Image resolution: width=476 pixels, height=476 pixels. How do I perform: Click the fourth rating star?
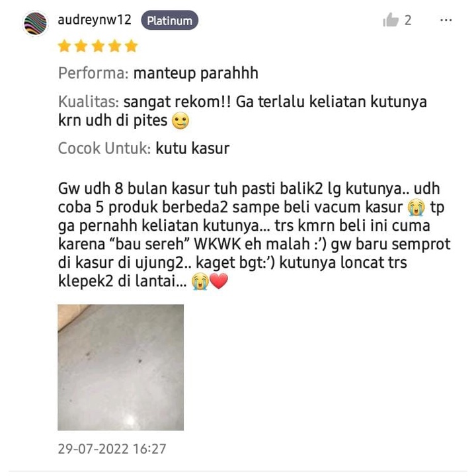(115, 46)
